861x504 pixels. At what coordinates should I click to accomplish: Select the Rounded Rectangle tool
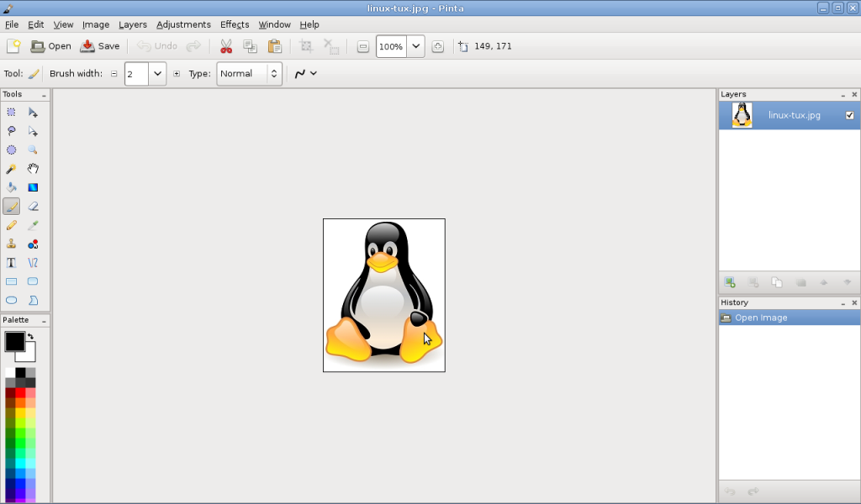pos(33,281)
